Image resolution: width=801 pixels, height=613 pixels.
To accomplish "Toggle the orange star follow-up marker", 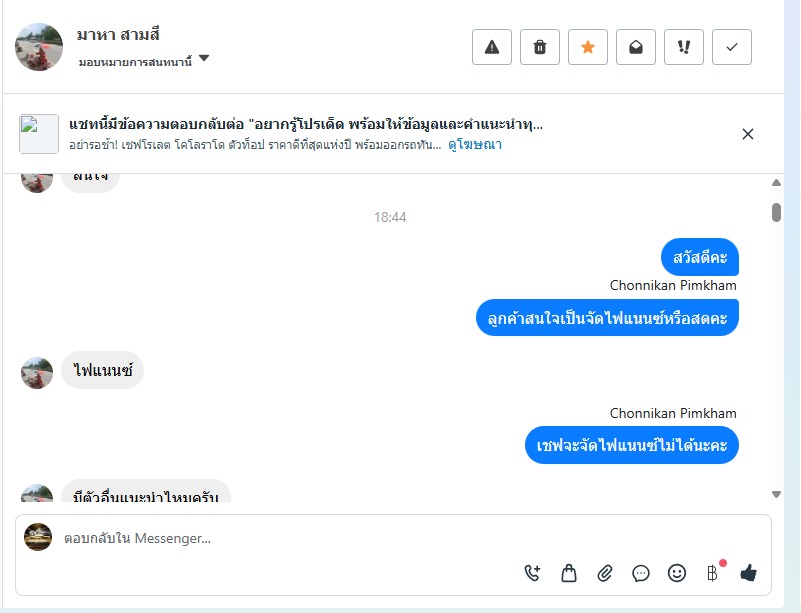I will coord(587,47).
